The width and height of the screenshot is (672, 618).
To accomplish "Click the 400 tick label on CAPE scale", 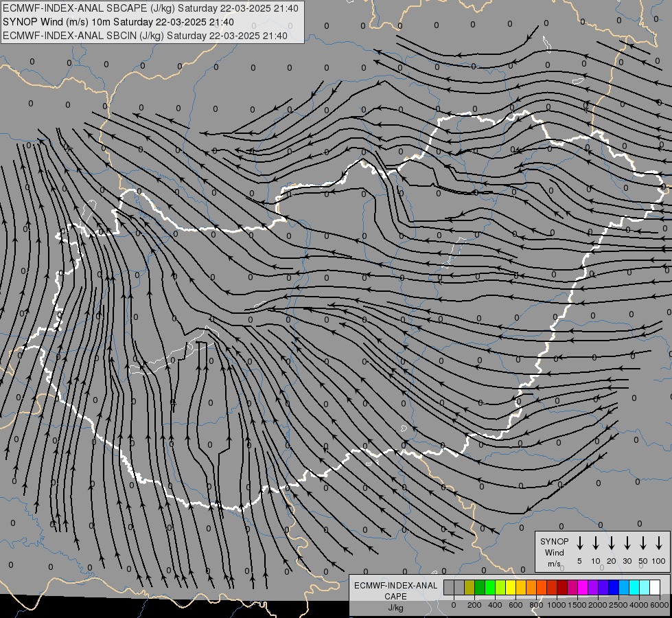I will pos(495,605).
